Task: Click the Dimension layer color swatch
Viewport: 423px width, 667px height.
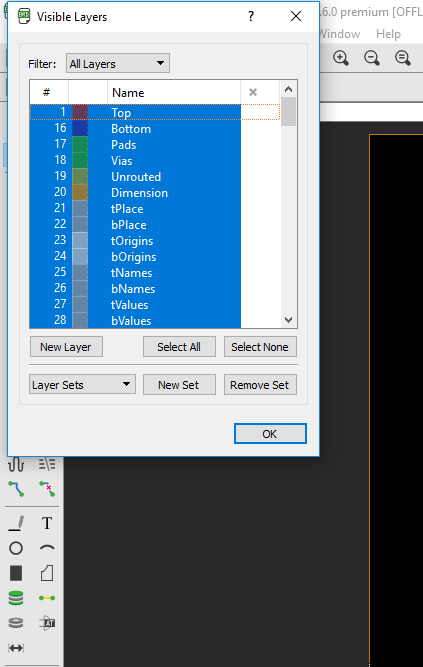Action: pyautogui.click(x=80, y=192)
